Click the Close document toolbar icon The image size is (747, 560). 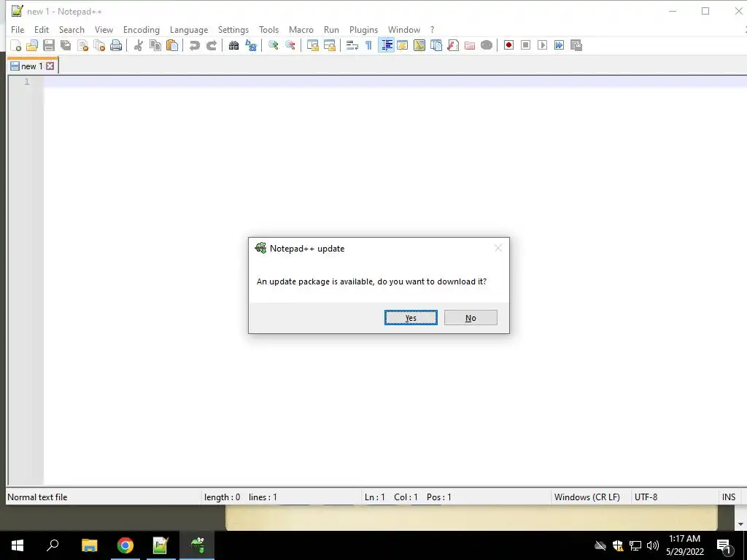point(82,45)
